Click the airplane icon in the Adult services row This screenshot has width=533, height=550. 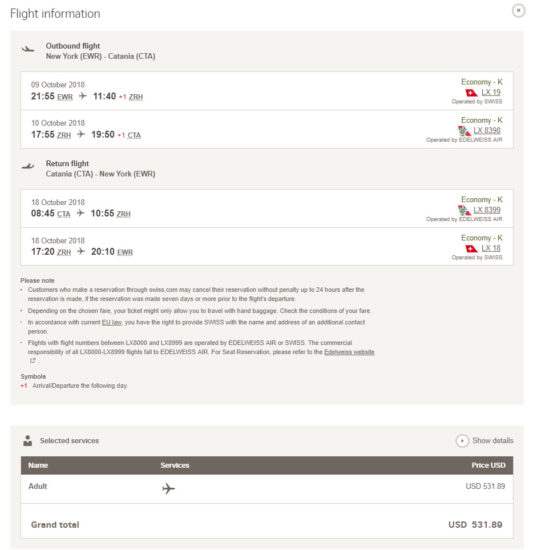[168, 488]
